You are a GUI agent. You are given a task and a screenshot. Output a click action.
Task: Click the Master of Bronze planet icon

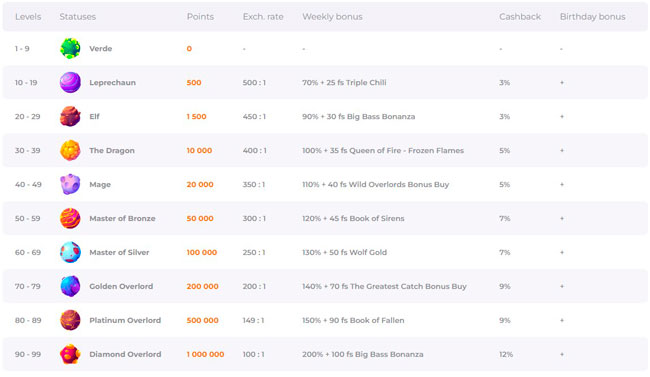click(x=70, y=219)
